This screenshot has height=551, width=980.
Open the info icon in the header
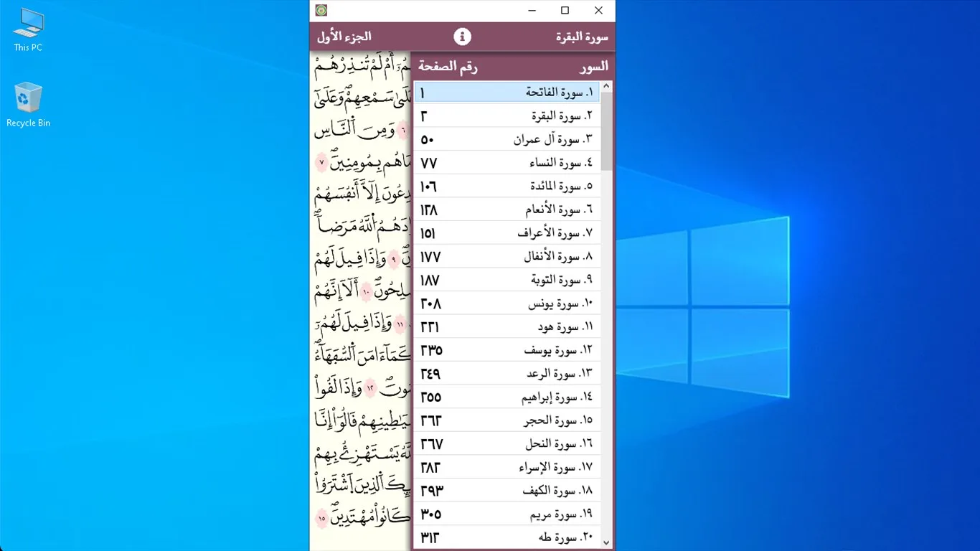tap(463, 37)
